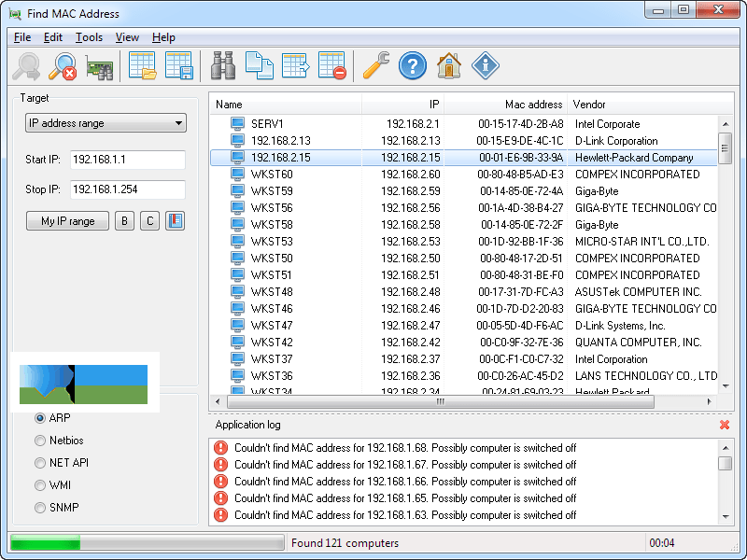Click the error icon for 192.168.1.68 log entry

pos(220,448)
